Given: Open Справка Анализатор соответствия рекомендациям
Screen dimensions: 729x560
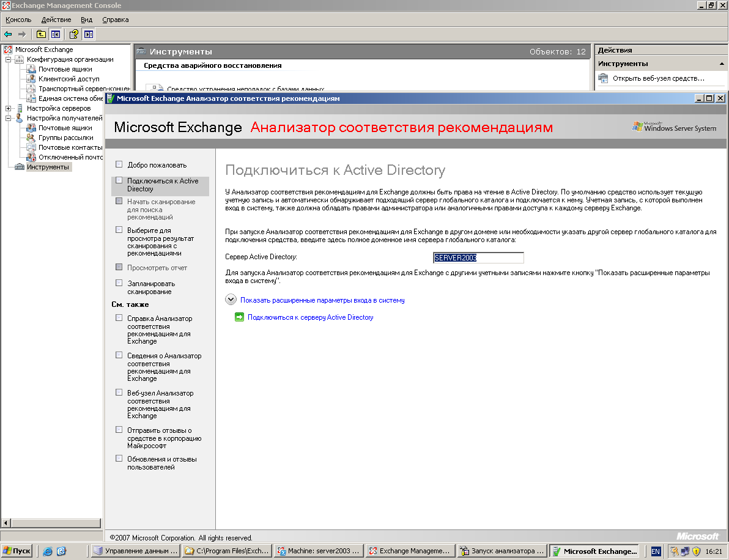Looking at the screenshot, I should (160, 330).
